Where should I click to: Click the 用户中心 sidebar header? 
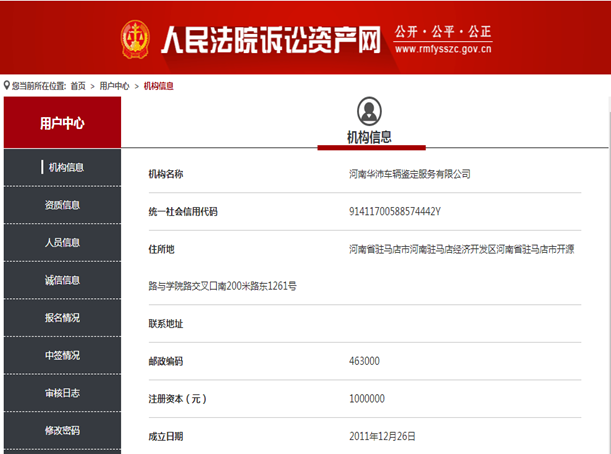[x=62, y=123]
